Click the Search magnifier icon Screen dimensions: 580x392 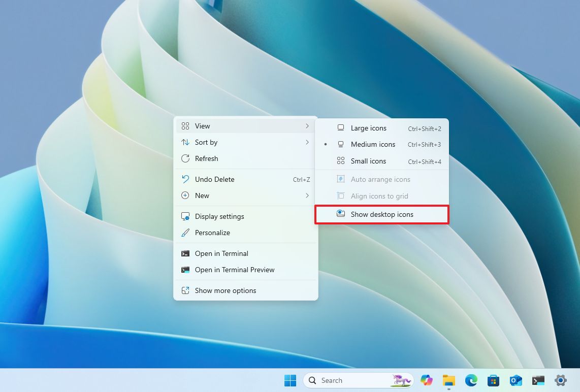[312, 380]
